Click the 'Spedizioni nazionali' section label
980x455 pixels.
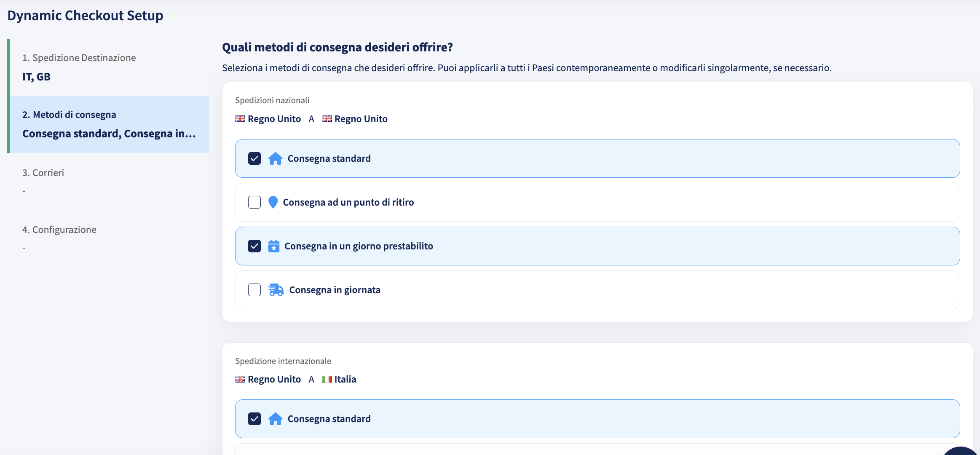[x=272, y=100]
